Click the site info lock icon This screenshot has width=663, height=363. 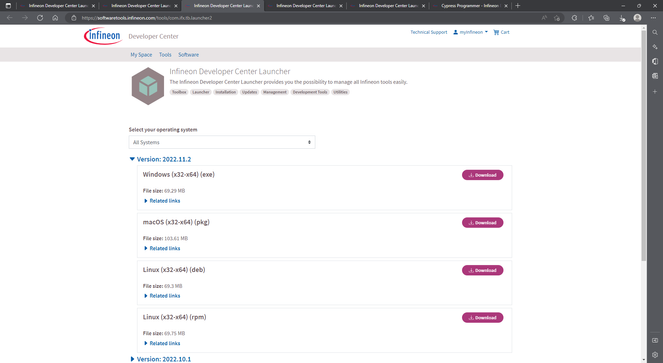74,18
